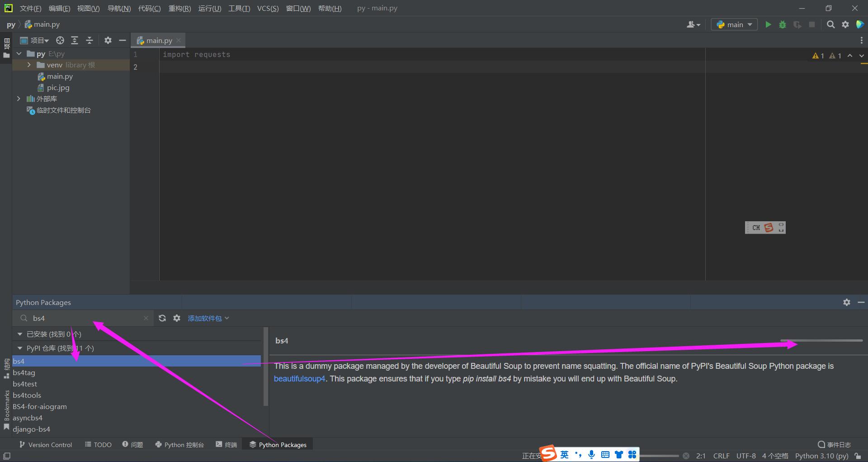Switch Sogou IME language with 英 button
Image resolution: width=868 pixels, height=462 pixels.
pos(565,455)
